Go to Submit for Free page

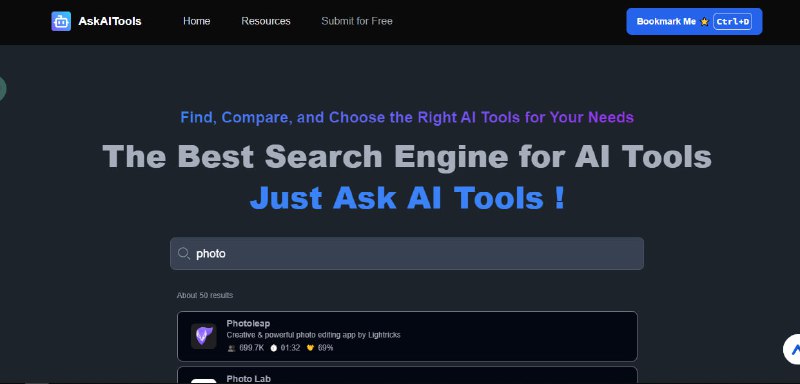click(x=357, y=21)
